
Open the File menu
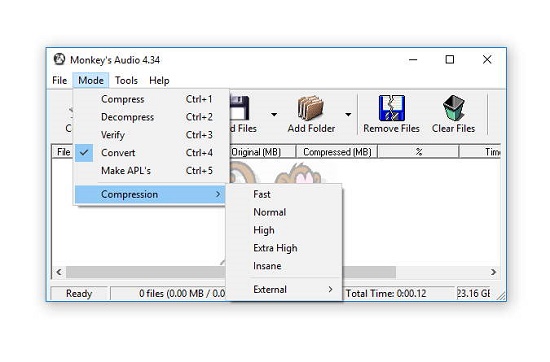pos(59,80)
